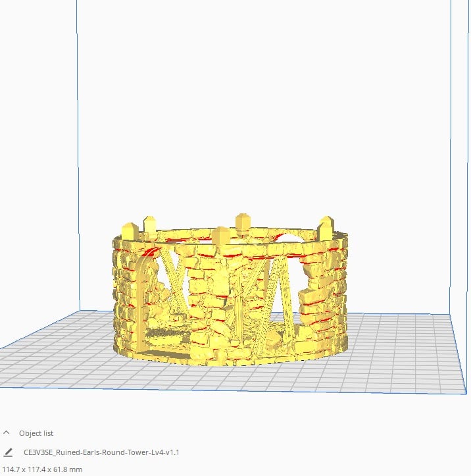Image resolution: width=471 pixels, height=476 pixels.
Task: Click the pencil rename icon
Action: [x=8, y=453]
